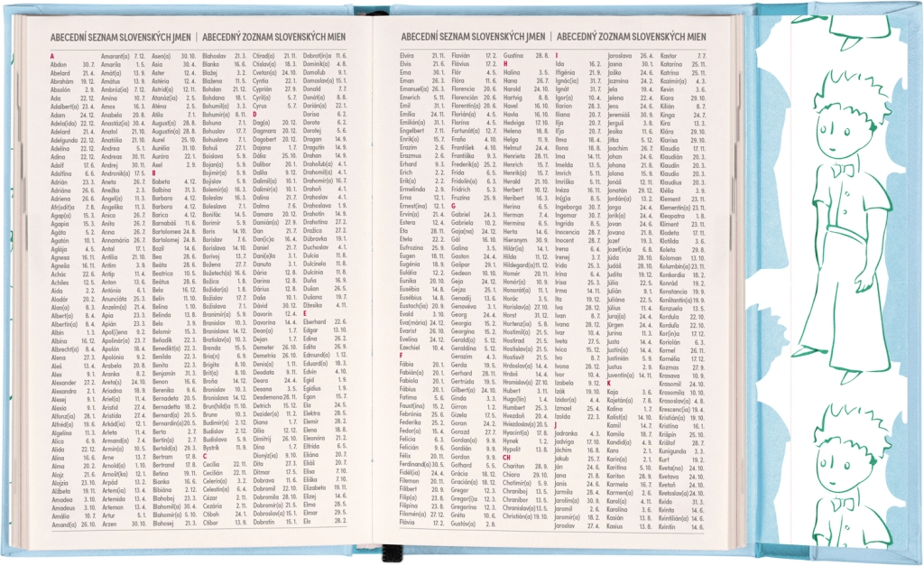Click the name "Helena"
The height and width of the screenshot is (566, 924).
point(513,132)
